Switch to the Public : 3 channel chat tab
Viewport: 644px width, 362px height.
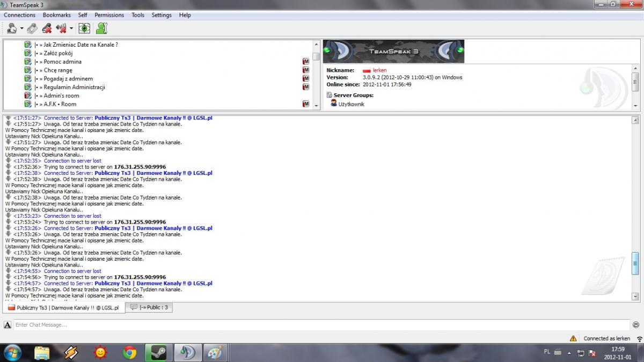(x=149, y=307)
